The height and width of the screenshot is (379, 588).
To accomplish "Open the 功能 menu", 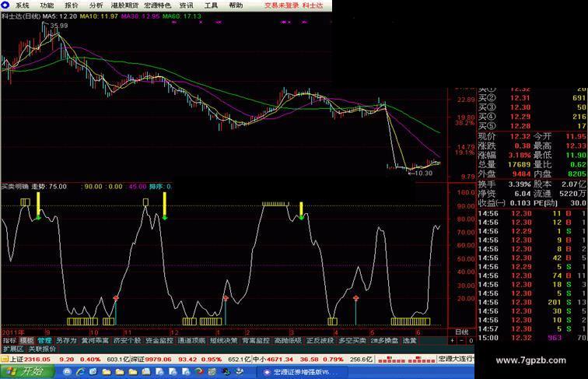I will point(47,5).
